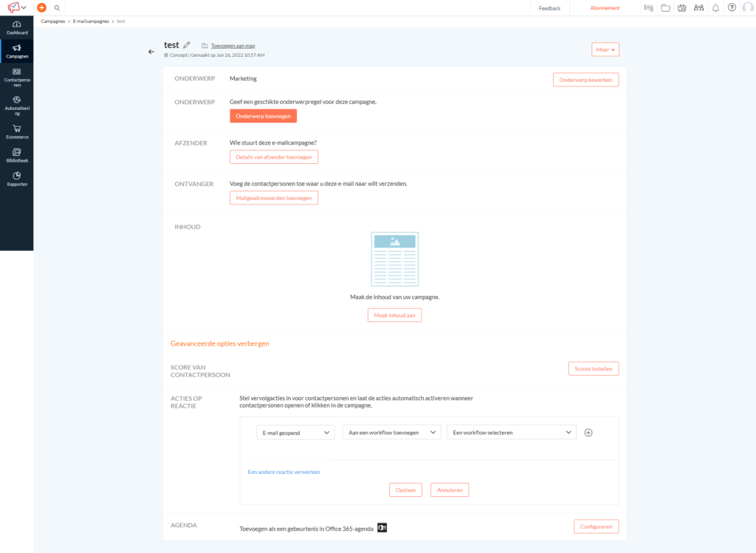Click Opslaan button

405,490
